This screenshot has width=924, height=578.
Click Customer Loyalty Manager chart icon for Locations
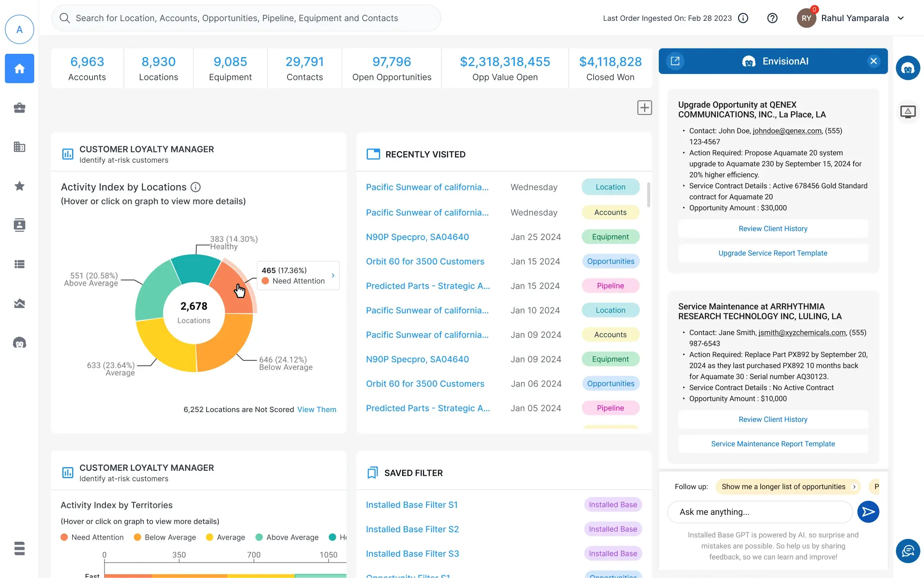[x=68, y=154]
